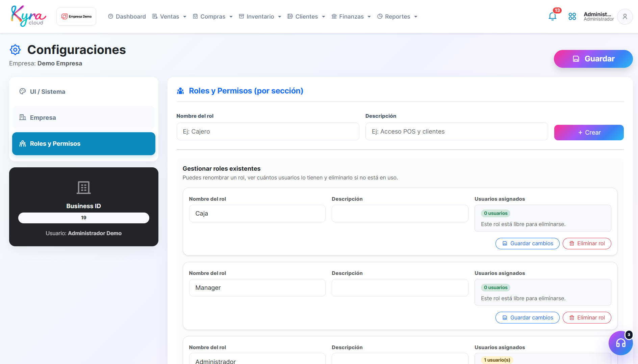Click the Business ID building icon
Viewport: 638px width, 364px height.
coord(84,188)
